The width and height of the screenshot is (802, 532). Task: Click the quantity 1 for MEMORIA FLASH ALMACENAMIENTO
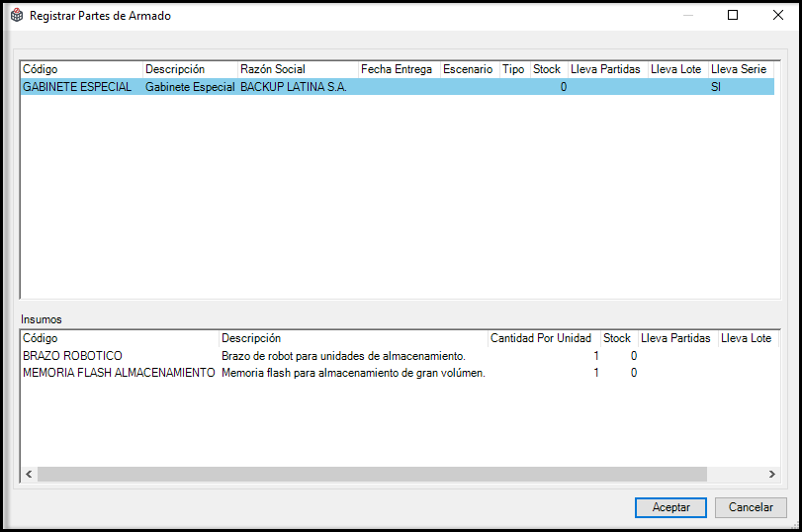(x=596, y=373)
